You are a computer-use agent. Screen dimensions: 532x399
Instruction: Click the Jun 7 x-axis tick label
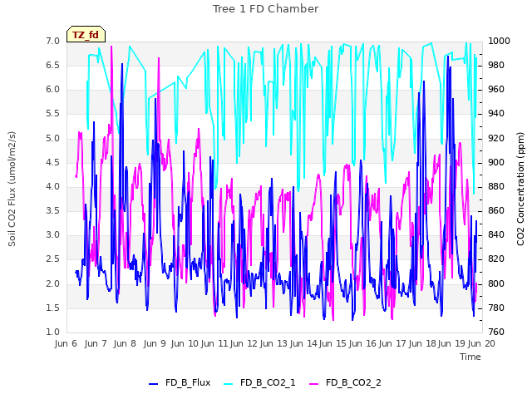[96, 343]
